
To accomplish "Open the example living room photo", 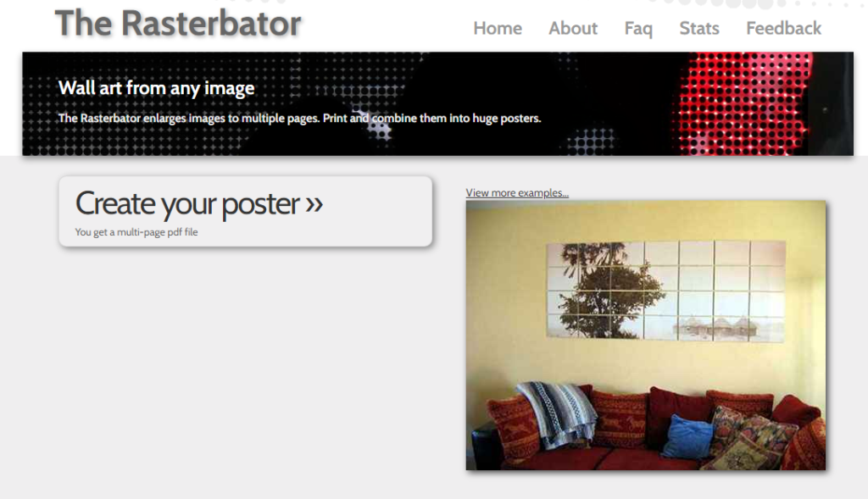I will pos(645,335).
